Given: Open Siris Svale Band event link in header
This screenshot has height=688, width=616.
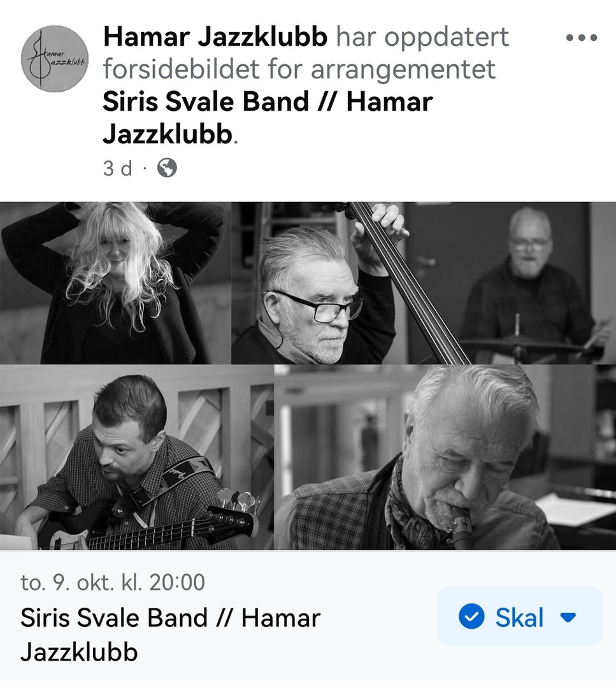Looking at the screenshot, I should (268, 118).
